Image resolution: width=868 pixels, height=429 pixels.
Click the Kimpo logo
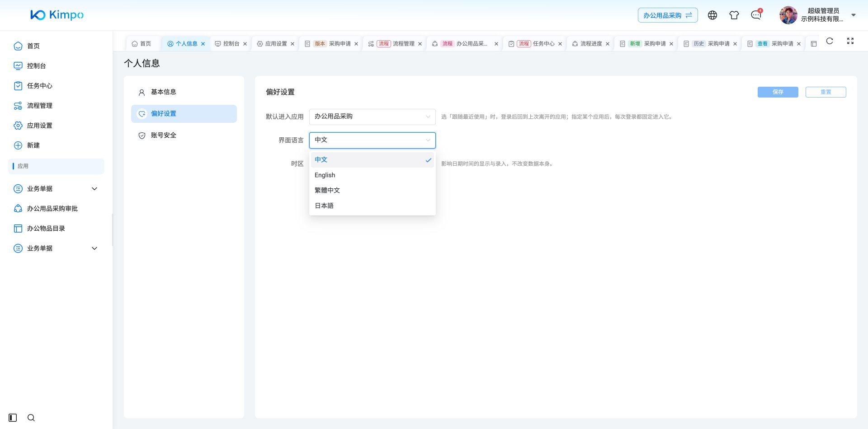pyautogui.click(x=57, y=15)
